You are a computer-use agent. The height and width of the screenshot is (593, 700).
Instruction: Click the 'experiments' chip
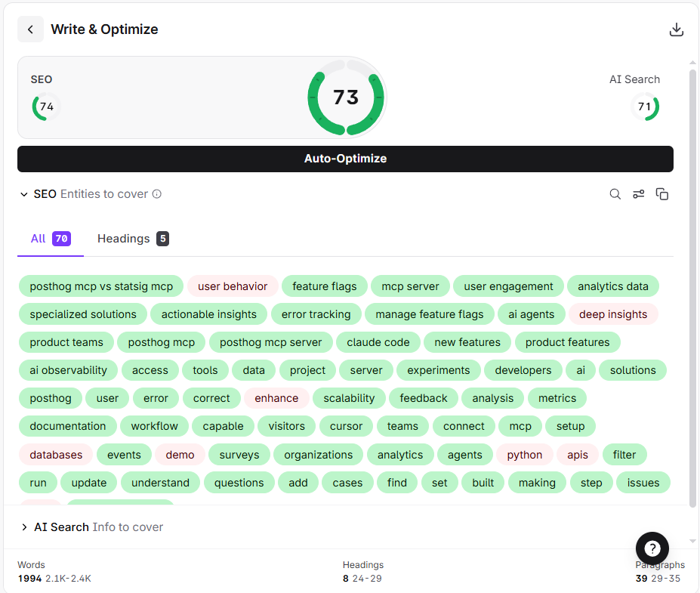(x=439, y=370)
